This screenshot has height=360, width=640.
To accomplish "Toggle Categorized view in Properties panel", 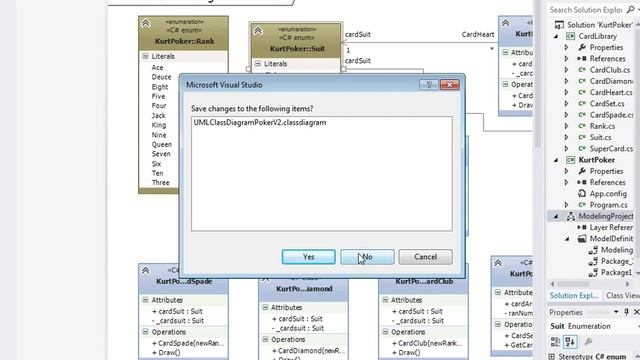I will pos(556,342).
